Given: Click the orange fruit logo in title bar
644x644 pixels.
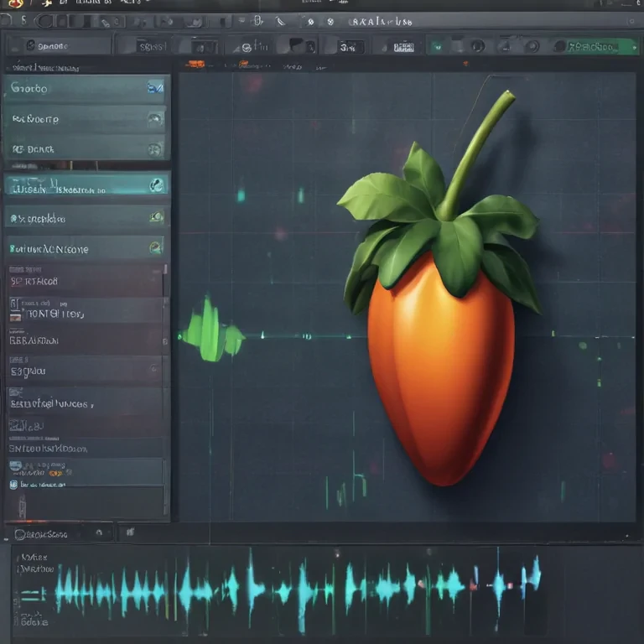Looking at the screenshot, I should (x=16, y=3).
